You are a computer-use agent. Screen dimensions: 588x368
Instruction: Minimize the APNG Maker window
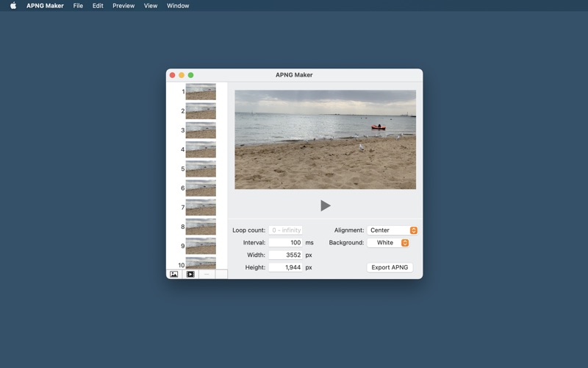coord(182,75)
